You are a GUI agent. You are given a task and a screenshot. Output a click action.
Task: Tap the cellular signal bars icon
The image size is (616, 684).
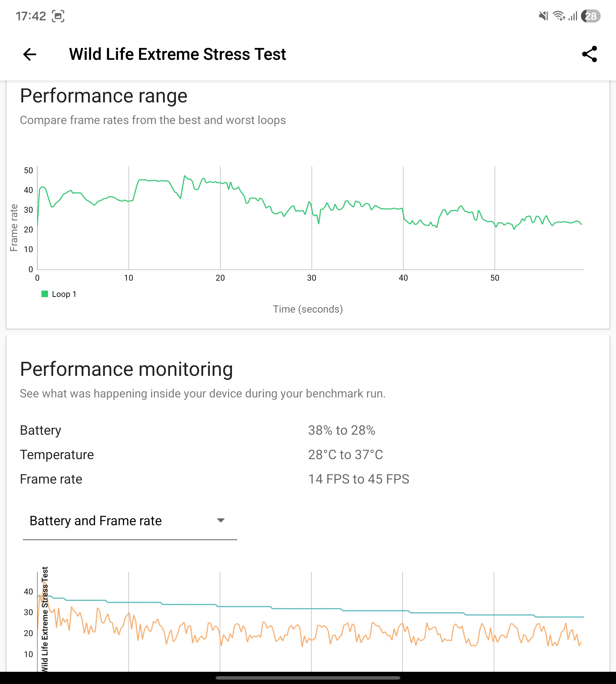coord(573,16)
